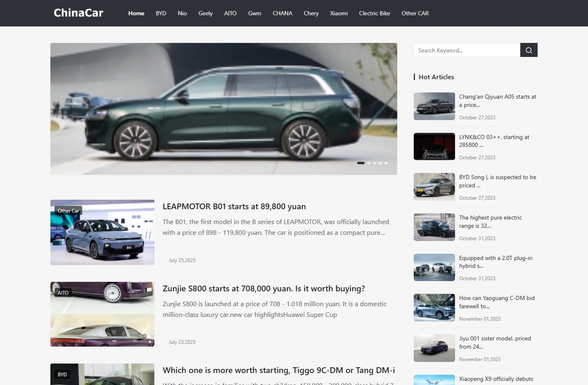Click the Chang'an Qiyuan A05 thumbnail
The height and width of the screenshot is (385, 588).
(x=434, y=106)
